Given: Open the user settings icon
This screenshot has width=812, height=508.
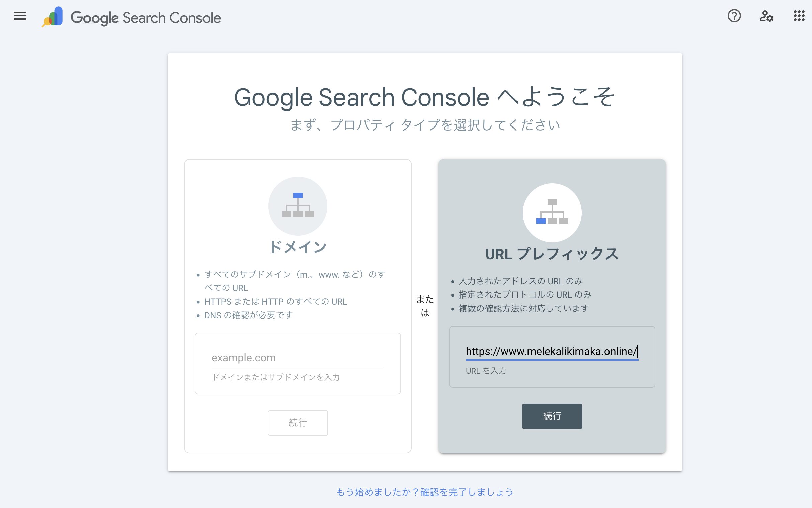Looking at the screenshot, I should (x=766, y=16).
